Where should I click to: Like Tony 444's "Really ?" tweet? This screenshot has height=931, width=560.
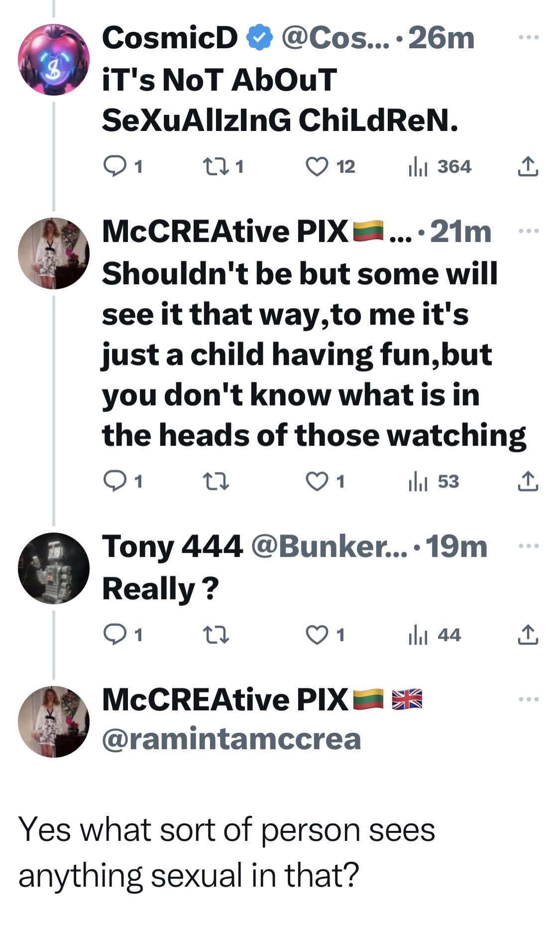(317, 635)
